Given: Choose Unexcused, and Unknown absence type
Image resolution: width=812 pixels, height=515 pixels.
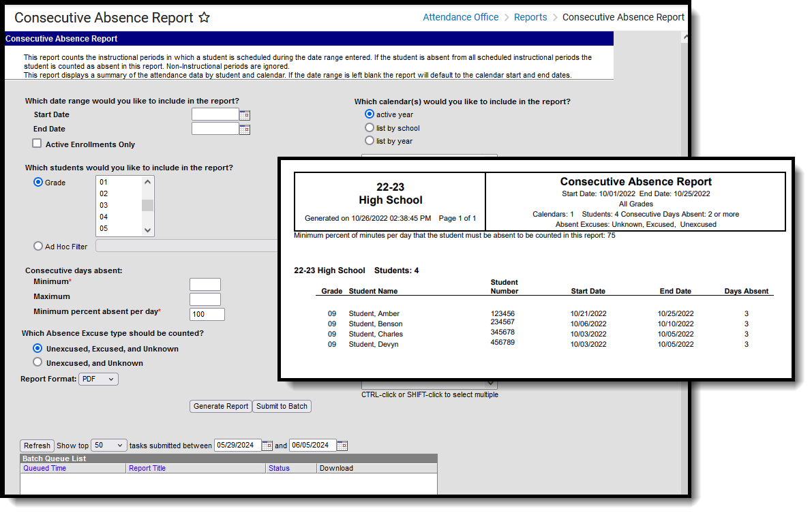Looking at the screenshot, I should (x=38, y=362).
